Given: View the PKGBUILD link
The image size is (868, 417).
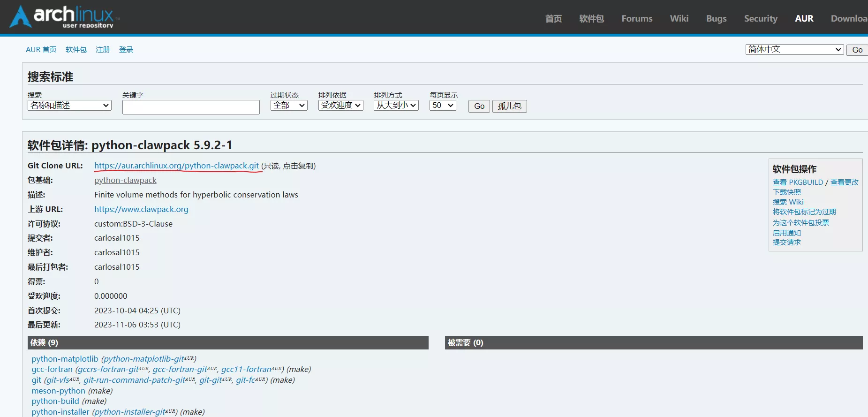Looking at the screenshot, I should [x=798, y=182].
